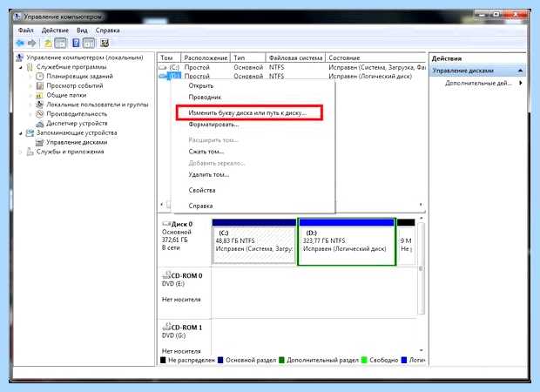Choose Свойства in the context menu
The width and height of the screenshot is (540, 392).
[202, 190]
